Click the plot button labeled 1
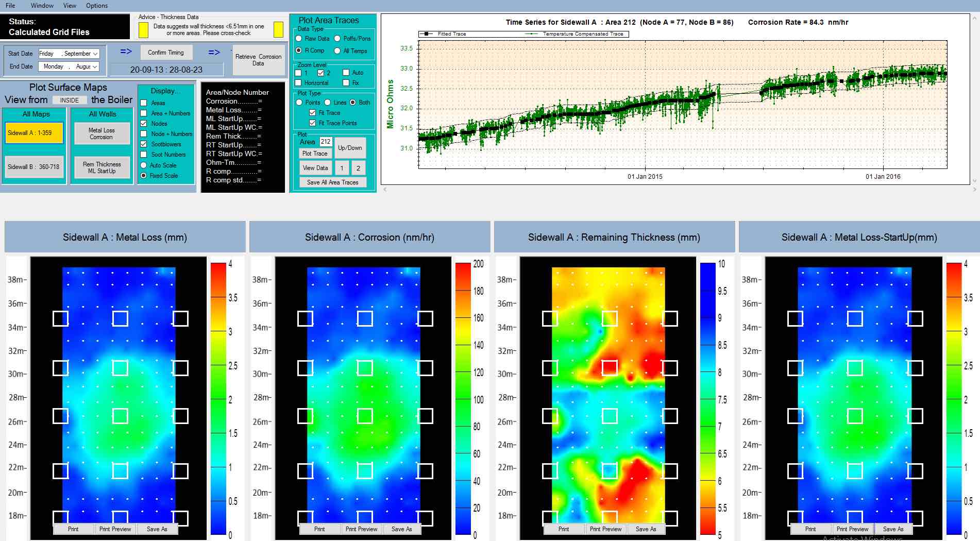This screenshot has width=980, height=541. coord(342,168)
